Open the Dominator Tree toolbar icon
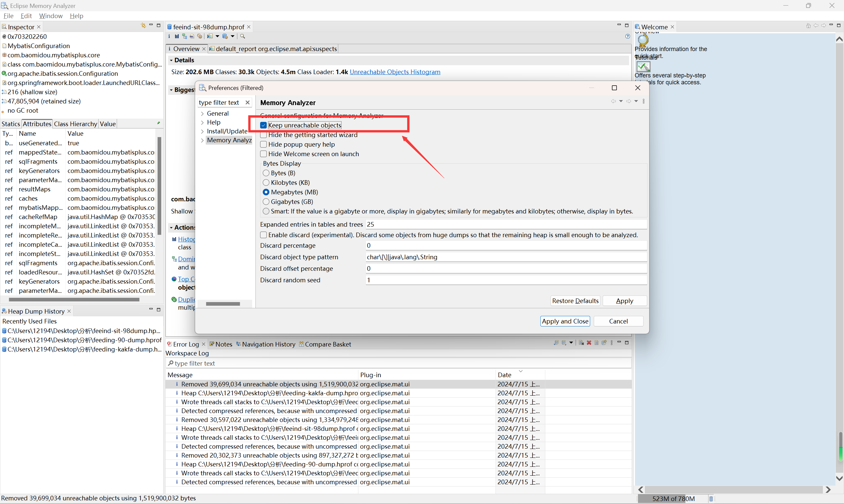 click(185, 36)
